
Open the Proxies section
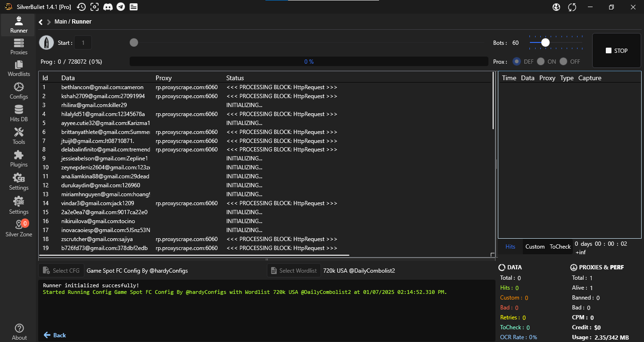[x=19, y=47]
